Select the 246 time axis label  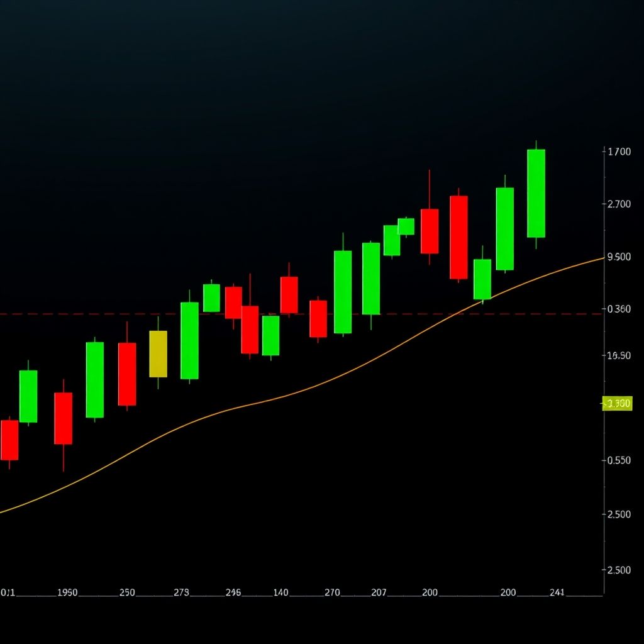pyautogui.click(x=233, y=592)
